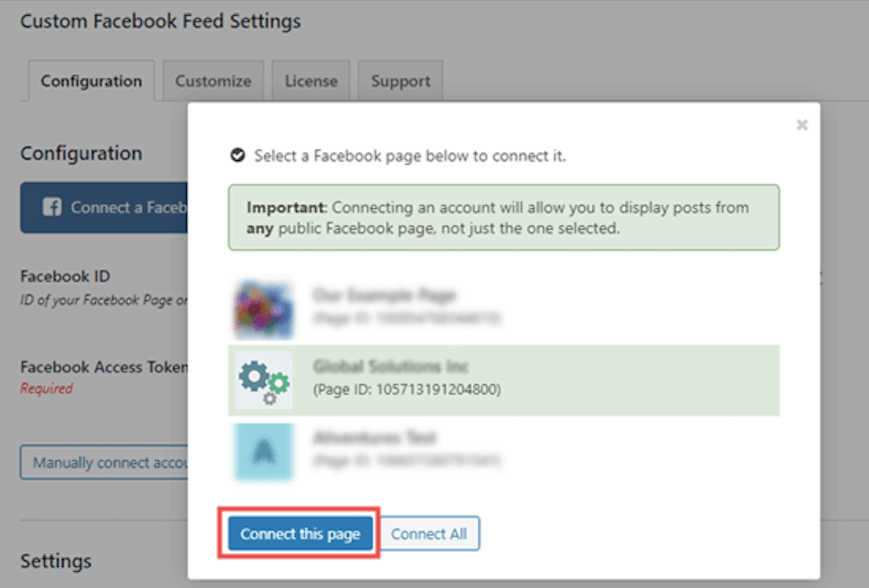Click Connect a Facebook account button
This screenshot has height=588, width=869.
point(104,207)
